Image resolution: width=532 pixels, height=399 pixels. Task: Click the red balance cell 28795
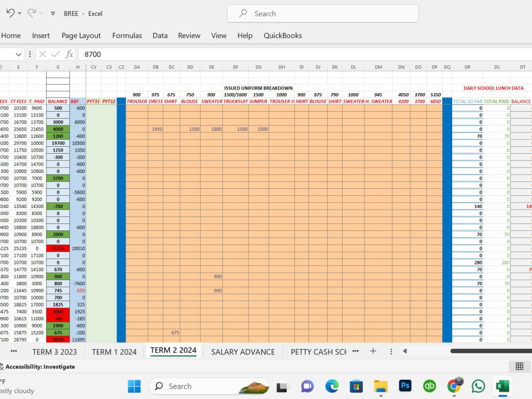pyautogui.click(x=58, y=339)
